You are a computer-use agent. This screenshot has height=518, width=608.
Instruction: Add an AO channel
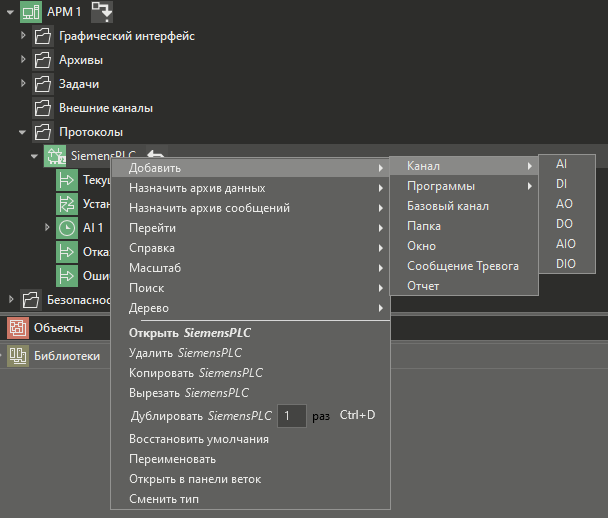pyautogui.click(x=567, y=204)
